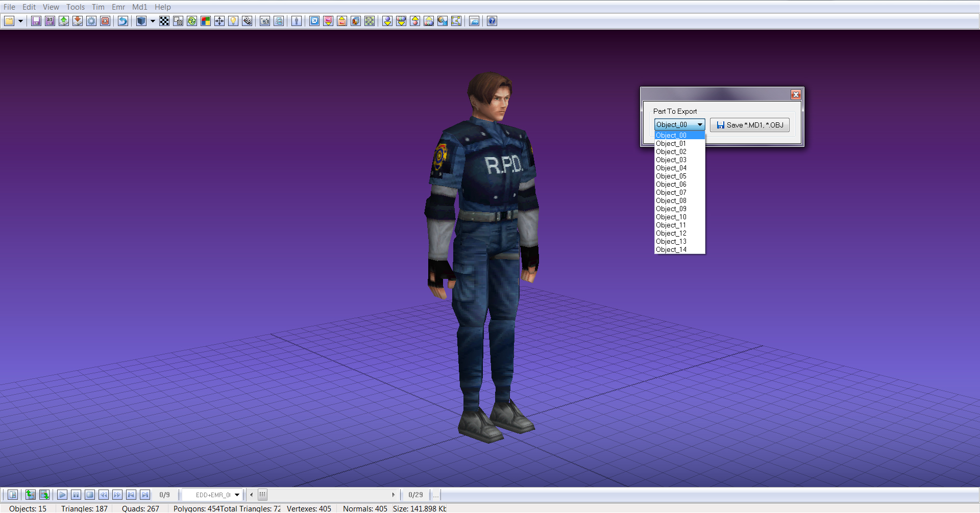Click the copy frames icon beside camera
This screenshot has height=513, width=980.
coord(279,21)
